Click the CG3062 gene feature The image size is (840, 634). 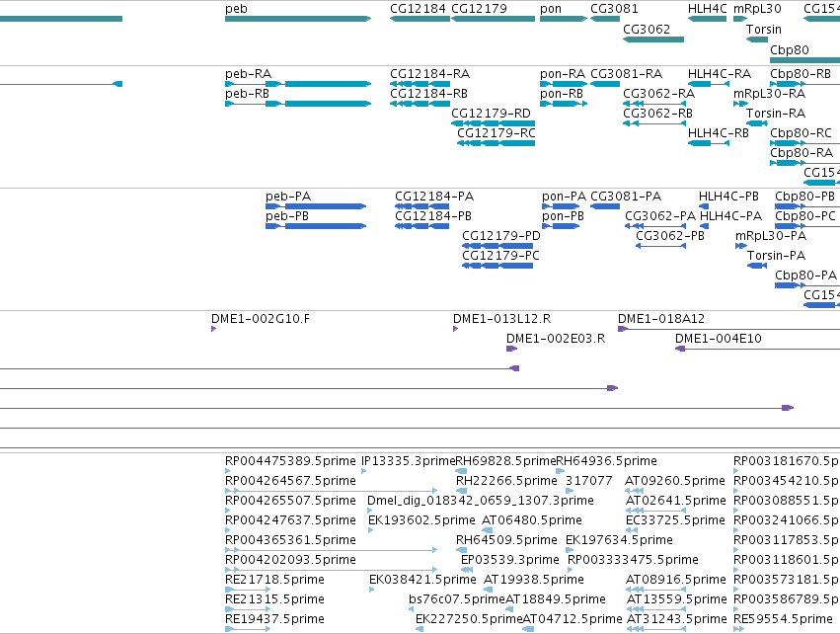[653, 40]
